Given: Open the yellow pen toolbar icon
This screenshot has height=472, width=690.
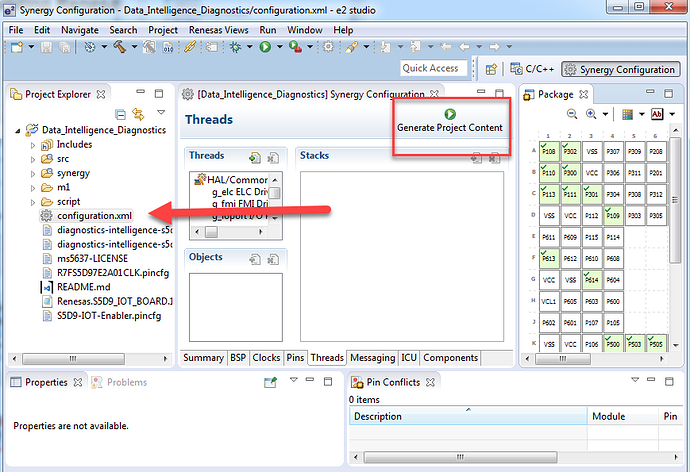Looking at the screenshot, I should click(x=352, y=47).
